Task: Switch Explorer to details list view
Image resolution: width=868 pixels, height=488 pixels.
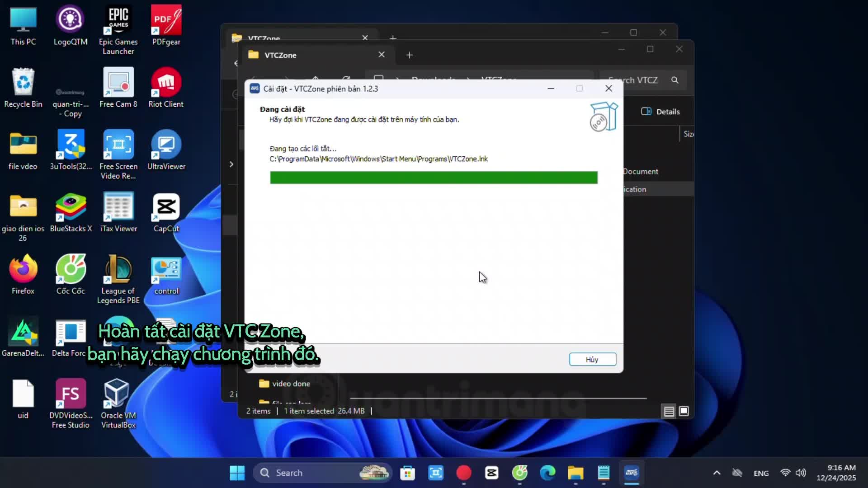Action: [x=669, y=411]
